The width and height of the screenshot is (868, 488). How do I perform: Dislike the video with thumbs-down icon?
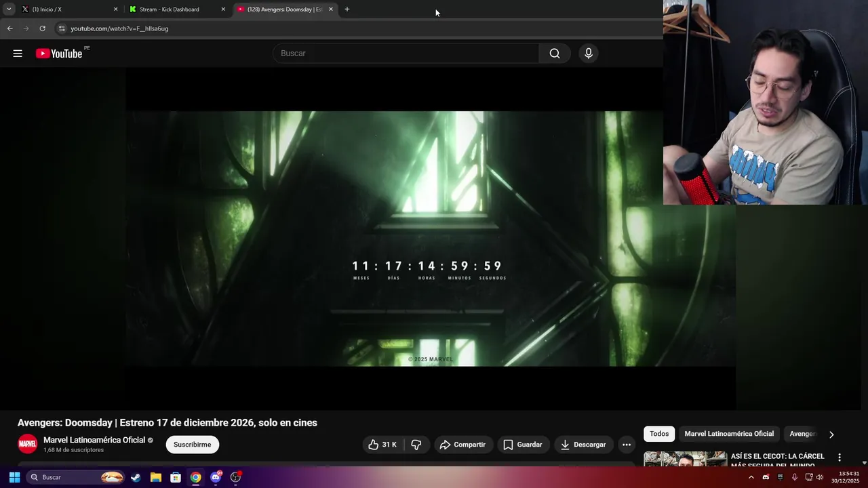coord(416,445)
